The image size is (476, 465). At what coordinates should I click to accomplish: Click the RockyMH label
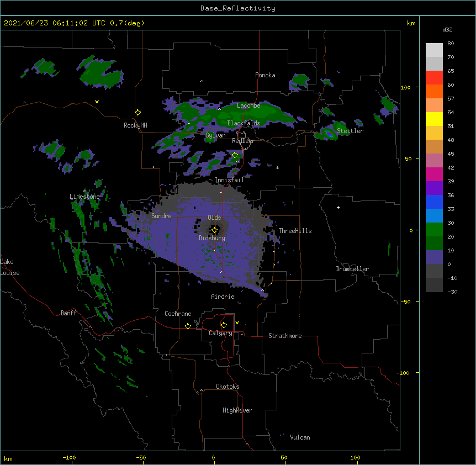pyautogui.click(x=135, y=125)
